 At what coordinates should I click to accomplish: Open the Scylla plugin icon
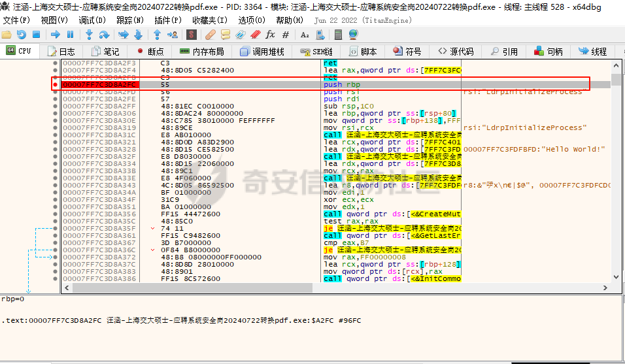point(192,35)
